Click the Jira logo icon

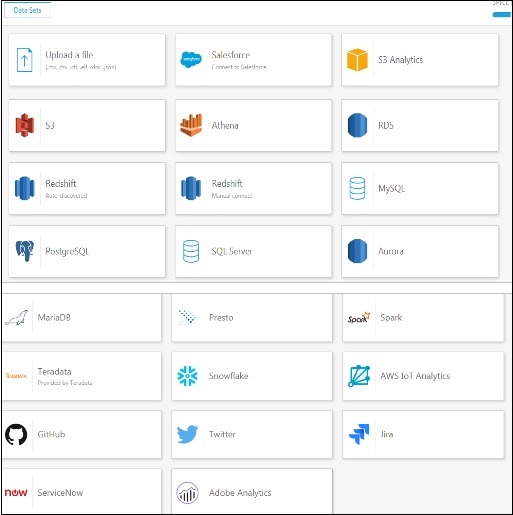pyautogui.click(x=359, y=434)
